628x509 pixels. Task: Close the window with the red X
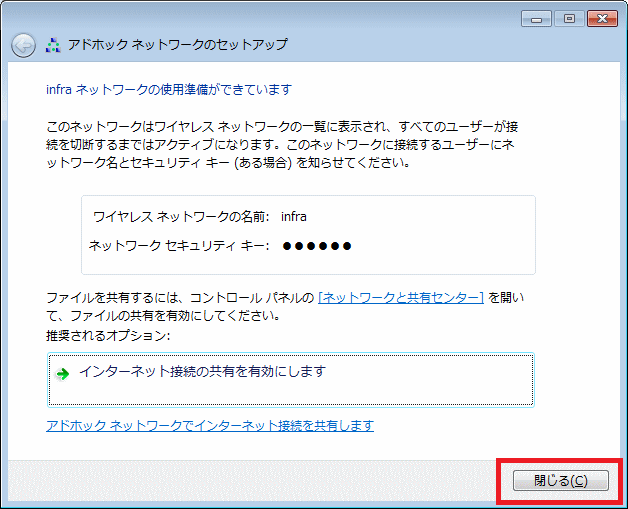click(x=602, y=19)
